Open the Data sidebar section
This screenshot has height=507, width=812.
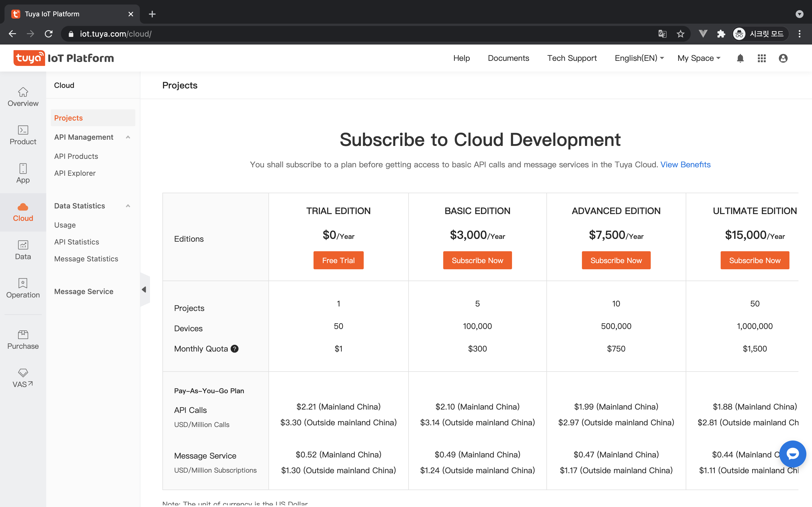[x=23, y=250]
